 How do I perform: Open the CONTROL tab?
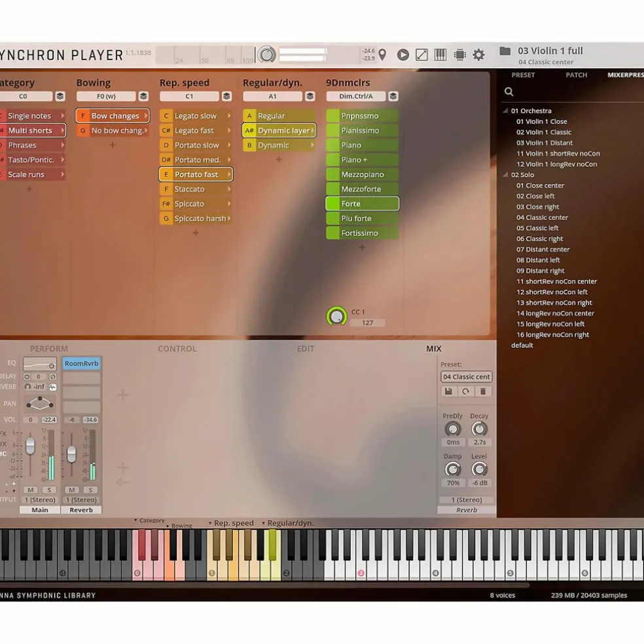coord(177,349)
